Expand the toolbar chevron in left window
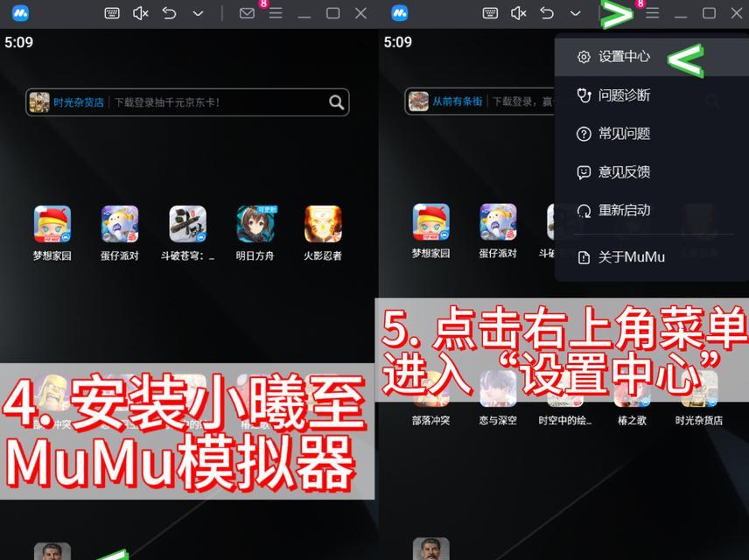The width and height of the screenshot is (749, 560). coord(198,14)
